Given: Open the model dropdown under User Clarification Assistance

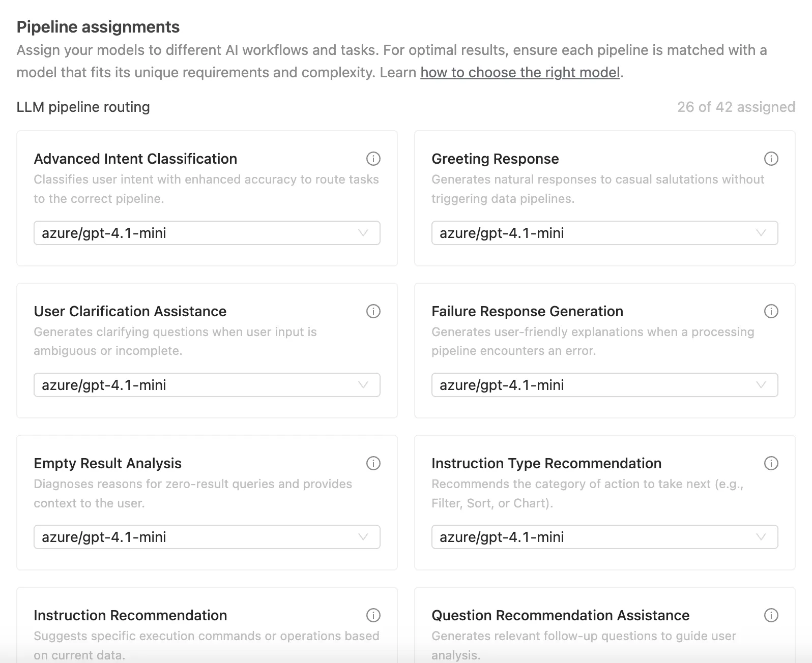Looking at the screenshot, I should (207, 385).
